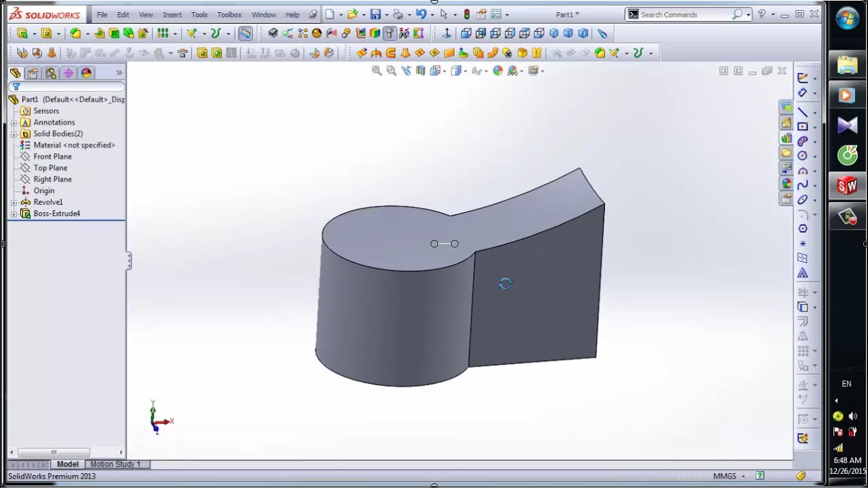Open the File menu
The width and height of the screenshot is (868, 488).
(x=102, y=14)
